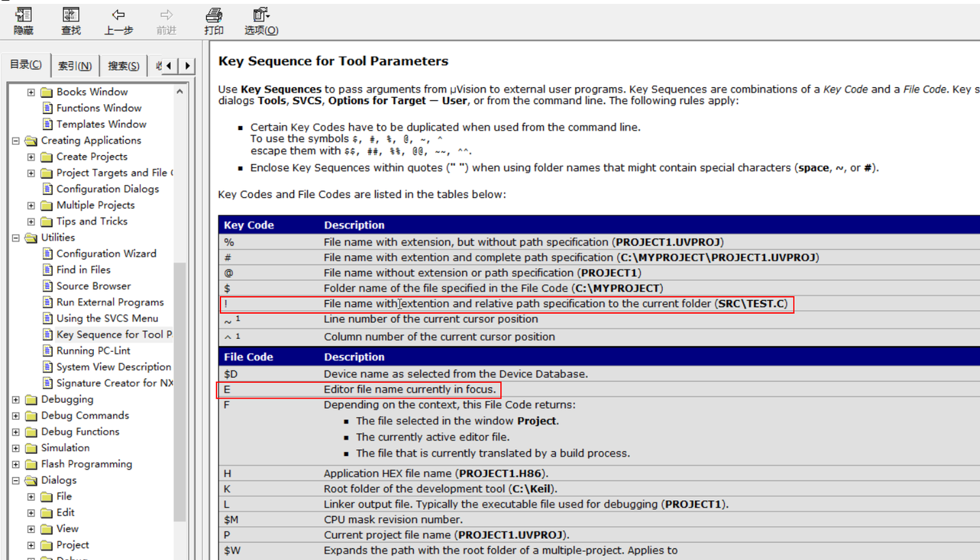Collapse the Utilities tree node

coord(16,237)
